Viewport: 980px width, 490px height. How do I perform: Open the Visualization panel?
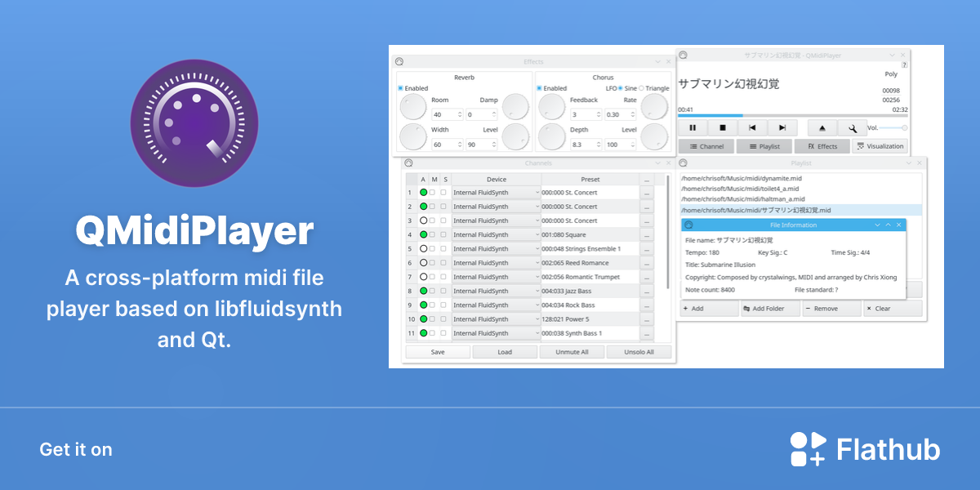880,146
